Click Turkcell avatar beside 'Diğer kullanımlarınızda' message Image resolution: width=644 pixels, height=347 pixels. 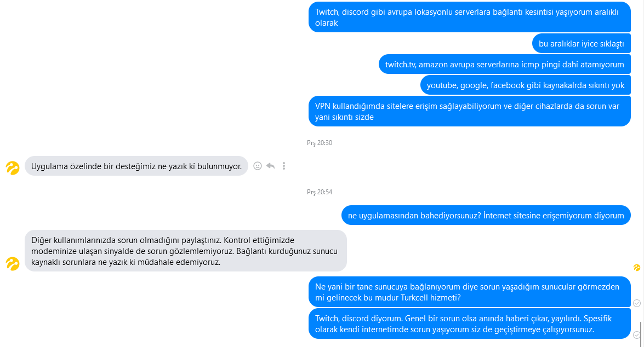12,264
